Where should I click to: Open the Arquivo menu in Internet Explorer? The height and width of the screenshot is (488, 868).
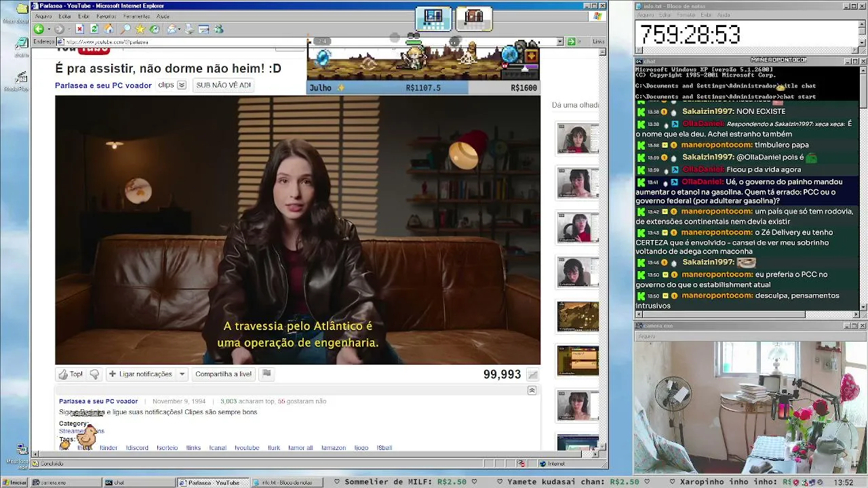[x=43, y=16]
